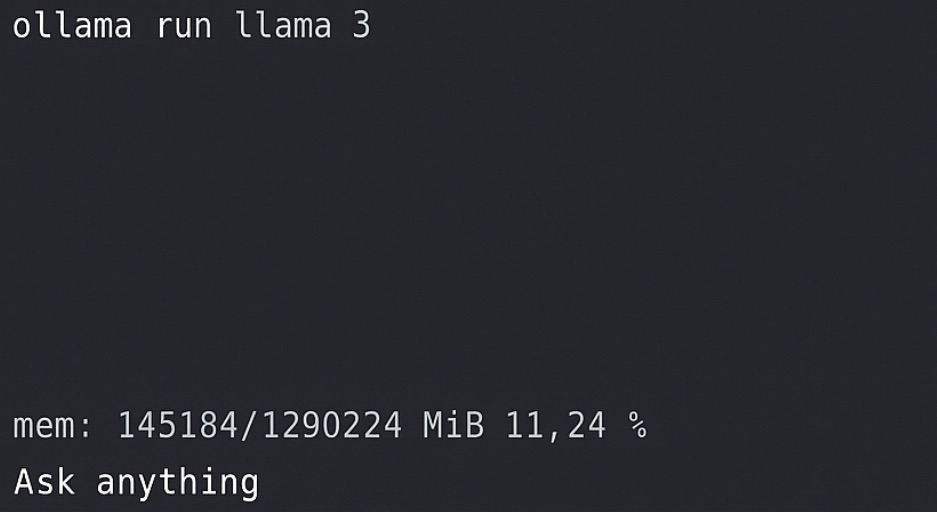Click the word "ollama" in the command
Screen dimensions: 937x512
click(x=72, y=27)
